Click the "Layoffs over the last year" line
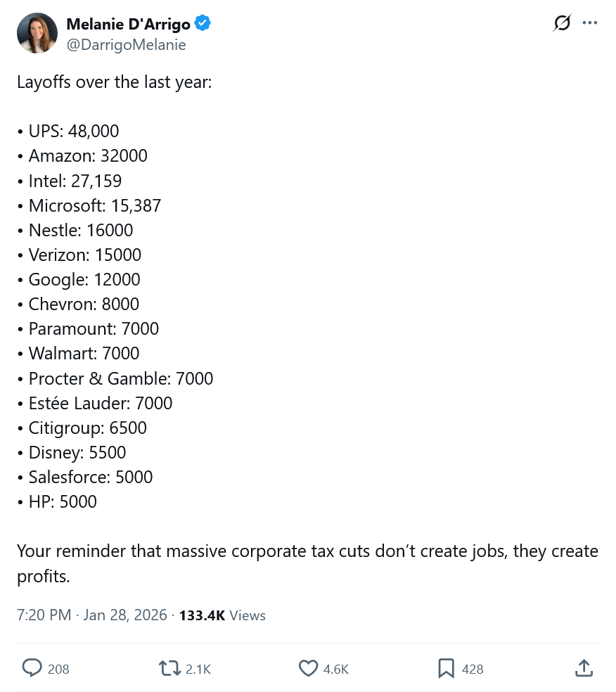 coord(115,82)
